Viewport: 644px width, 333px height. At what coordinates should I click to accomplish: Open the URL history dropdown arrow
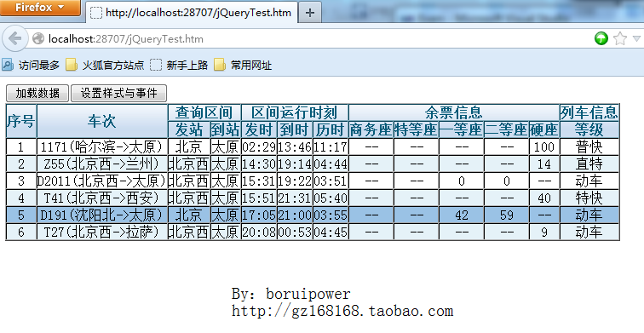pyautogui.click(x=636, y=39)
